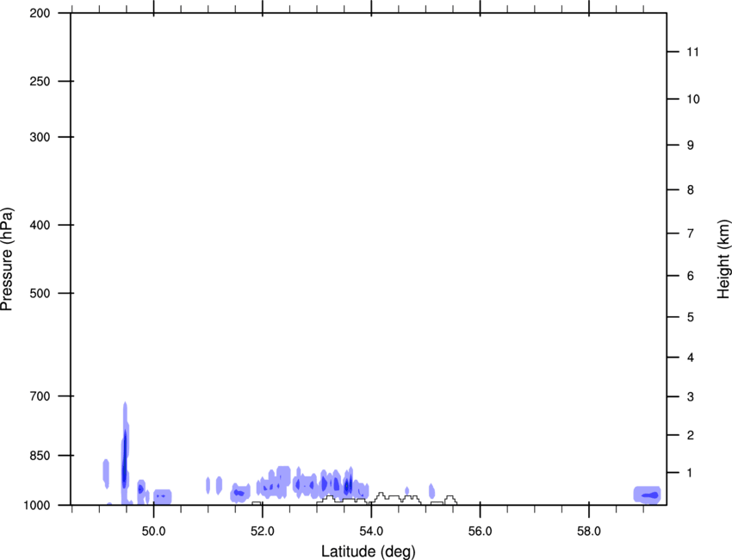
Task: Click the 50.0 latitude tick label
Action: (x=154, y=532)
